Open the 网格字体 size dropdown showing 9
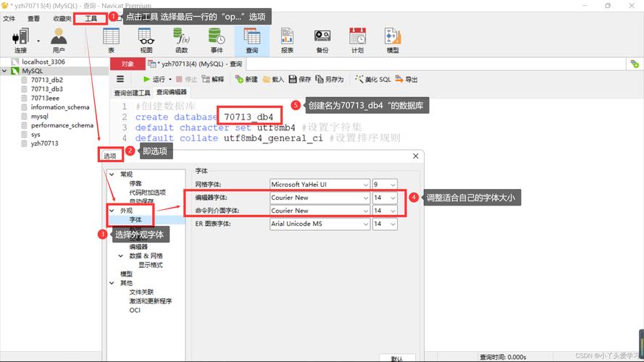The image size is (644, 362). coord(385,185)
